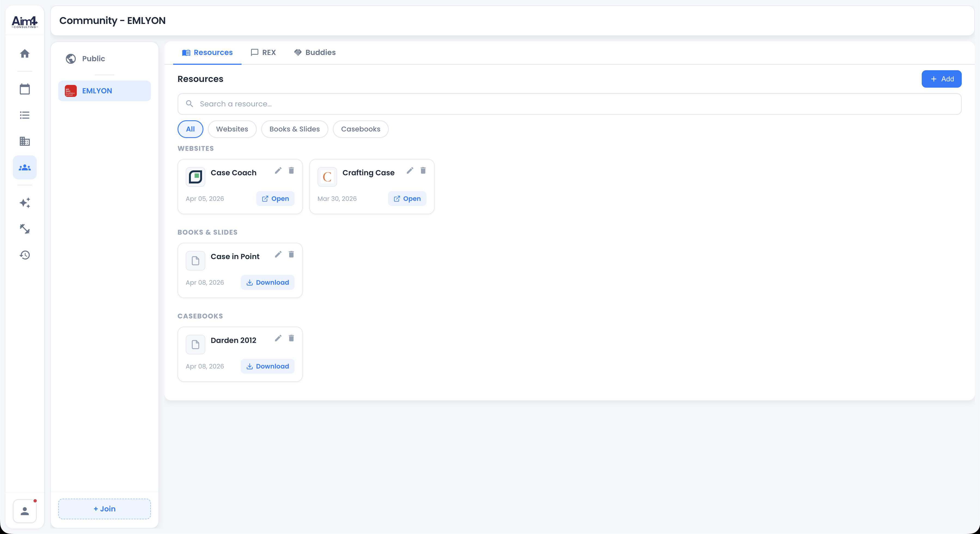980x534 pixels.
Task: Delete the Case in Point resource
Action: (x=291, y=254)
